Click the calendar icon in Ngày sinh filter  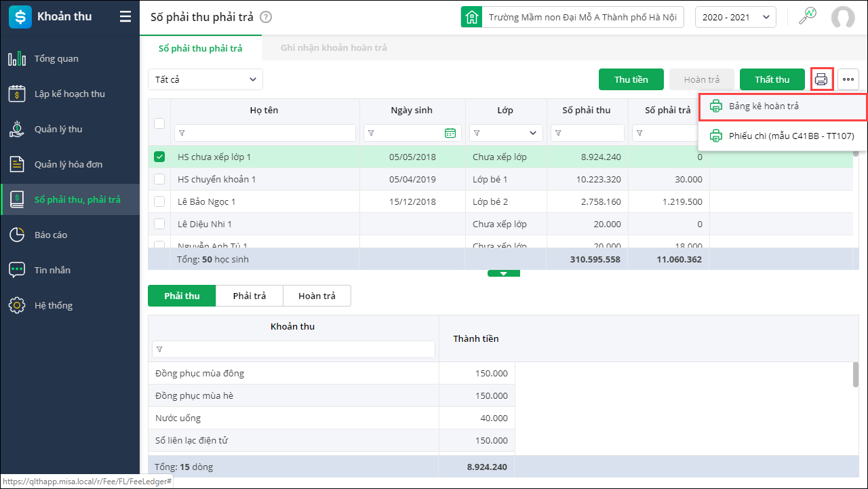click(x=450, y=133)
